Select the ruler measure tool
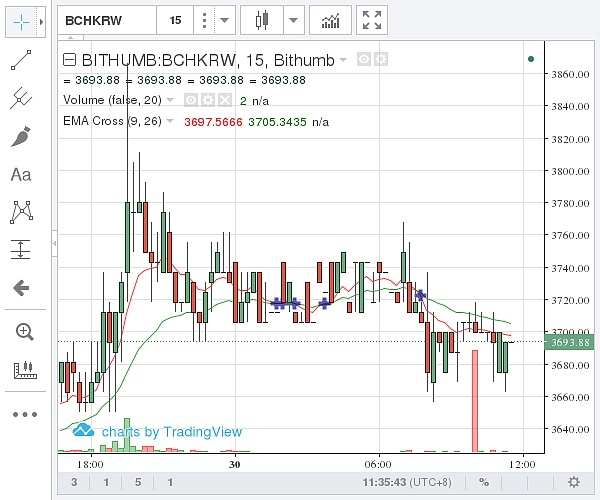Screen dimensions: 600x500 [x=25, y=370]
